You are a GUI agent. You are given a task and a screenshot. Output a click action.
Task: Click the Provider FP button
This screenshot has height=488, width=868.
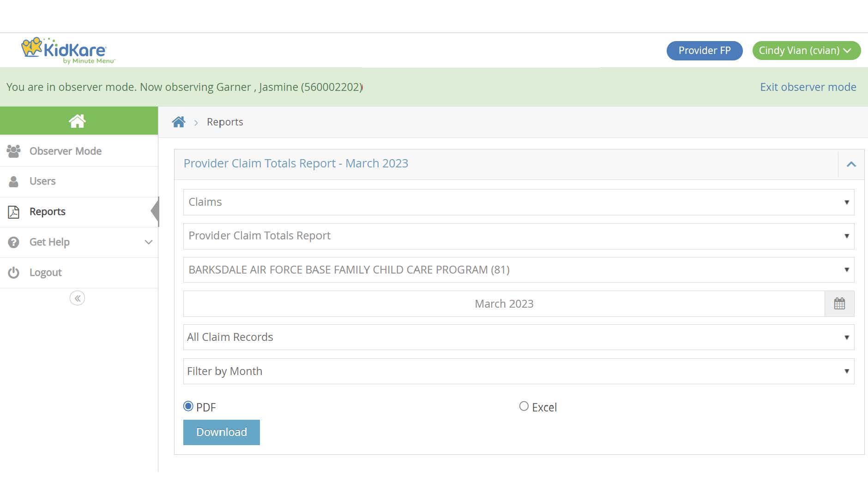pos(705,51)
